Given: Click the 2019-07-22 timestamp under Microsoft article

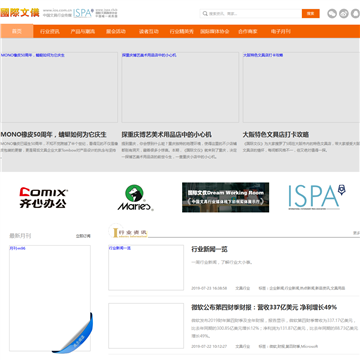Looking at the screenshot, I should (x=209, y=346).
